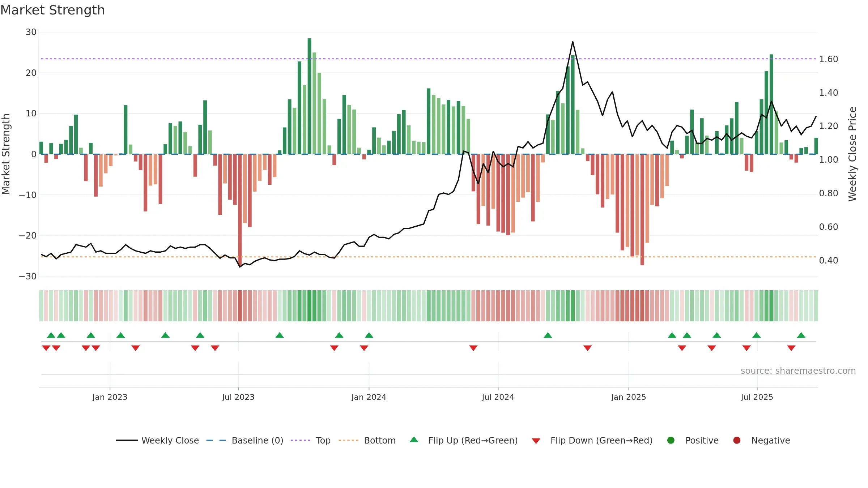Click the flip-up triangle just after Jan 2024
Viewport: 868px width, 488px height.
[369, 335]
